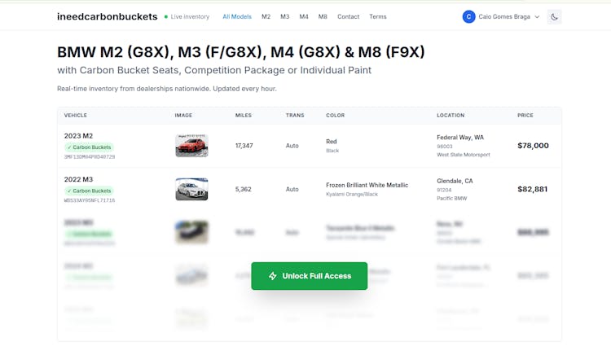Sort by the Miles column header
The height and width of the screenshot is (364, 611).
(x=244, y=116)
